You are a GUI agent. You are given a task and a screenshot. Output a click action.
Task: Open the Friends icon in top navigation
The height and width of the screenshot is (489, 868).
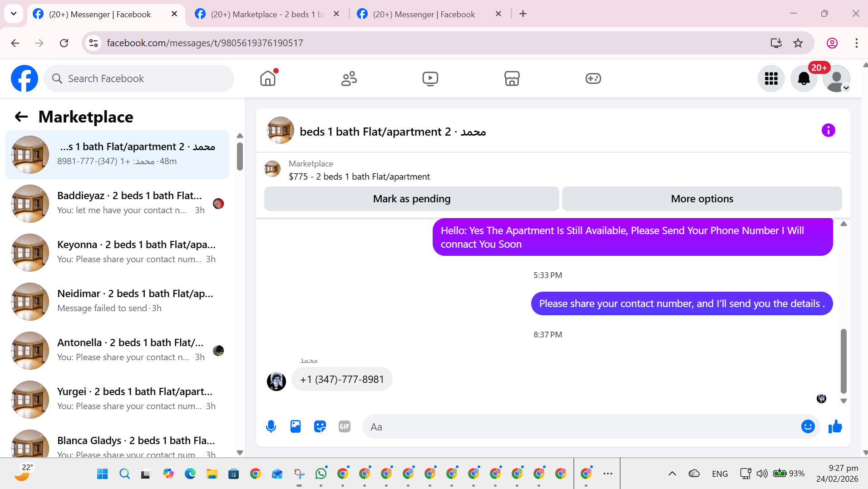[349, 78]
